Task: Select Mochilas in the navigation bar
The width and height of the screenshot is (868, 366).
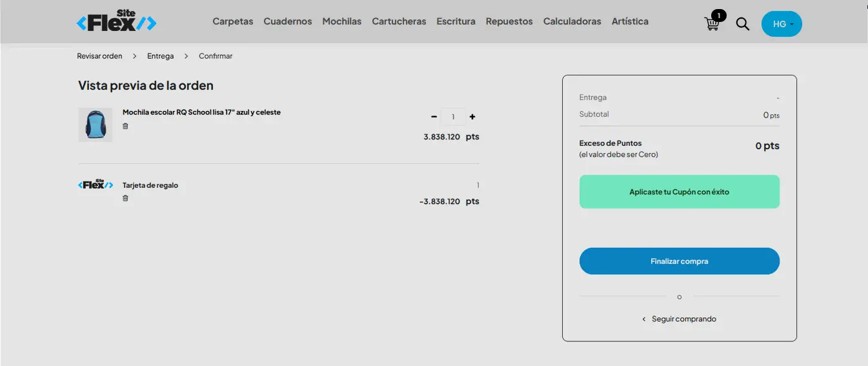Action: [342, 21]
